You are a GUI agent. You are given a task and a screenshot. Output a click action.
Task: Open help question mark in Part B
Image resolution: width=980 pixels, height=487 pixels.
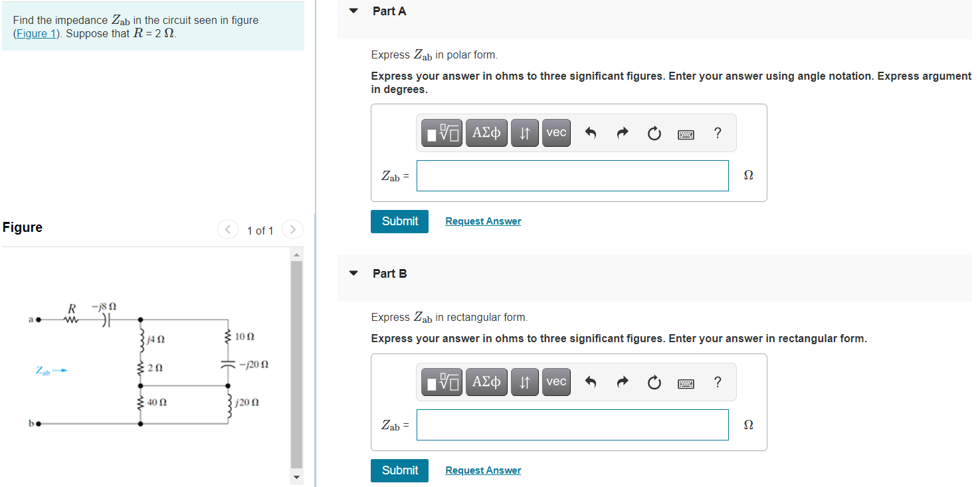click(x=717, y=382)
